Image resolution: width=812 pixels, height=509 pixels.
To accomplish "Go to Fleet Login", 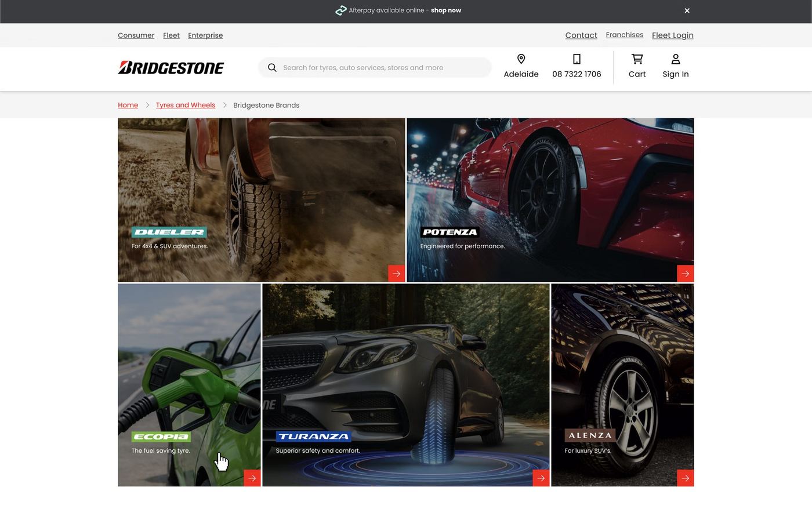I will (x=673, y=35).
